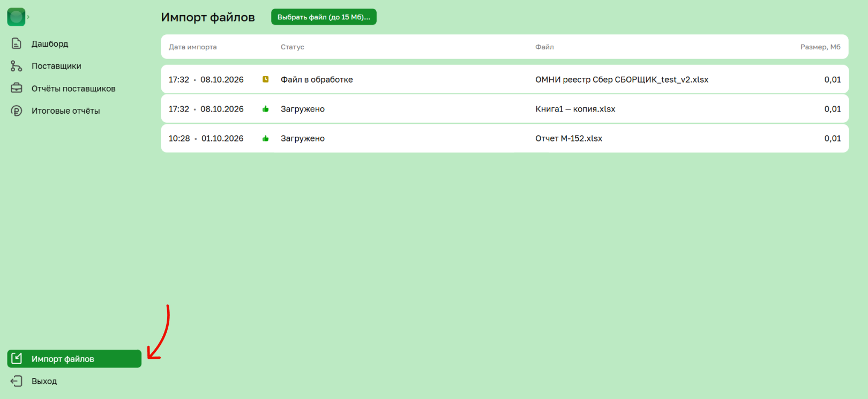Screen dimensions: 868x399
Task: Click the Дата импорта column header
Action: 193,47
